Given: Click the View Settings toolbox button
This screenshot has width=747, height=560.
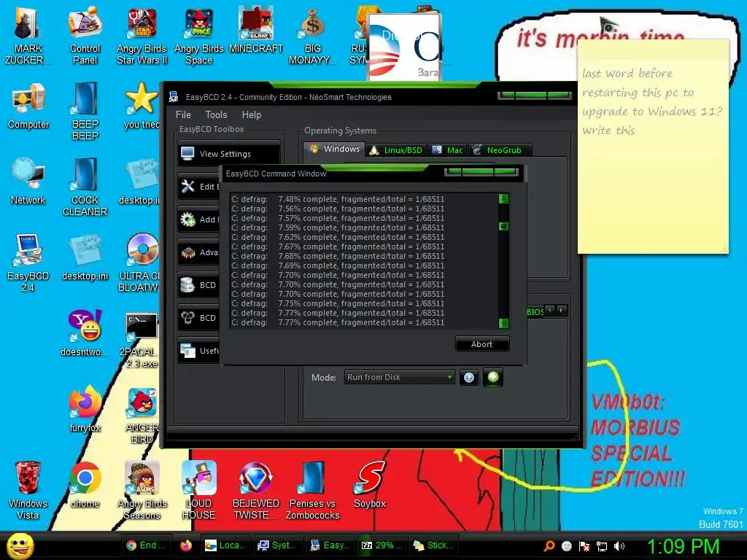Looking at the screenshot, I should (228, 154).
